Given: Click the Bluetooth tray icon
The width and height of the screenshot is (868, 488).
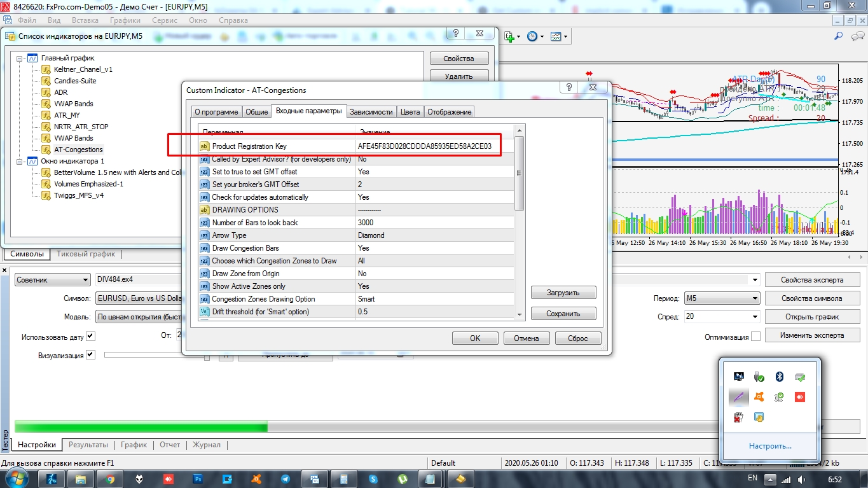Looking at the screenshot, I should pos(779,377).
